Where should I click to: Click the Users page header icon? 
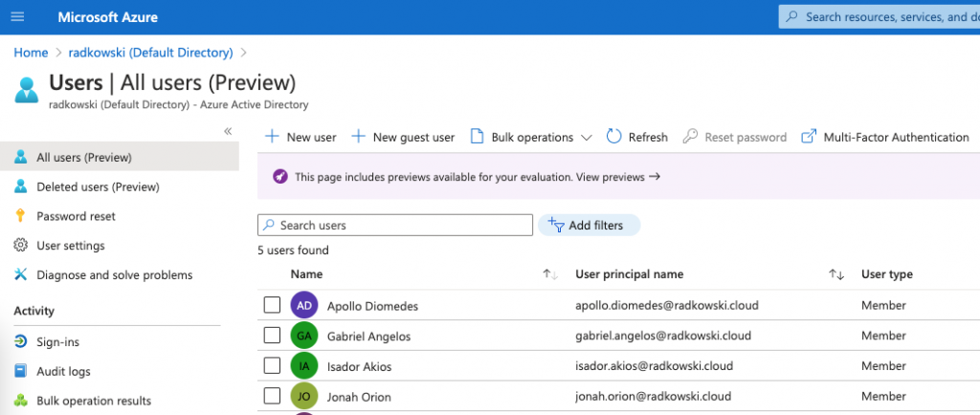pos(27,90)
